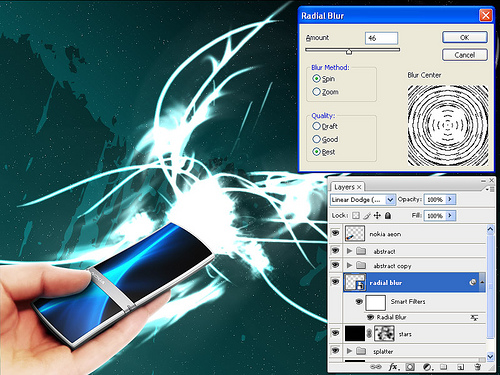Set blur center in the preview grid
The height and width of the screenshot is (375, 500).
tap(448, 125)
